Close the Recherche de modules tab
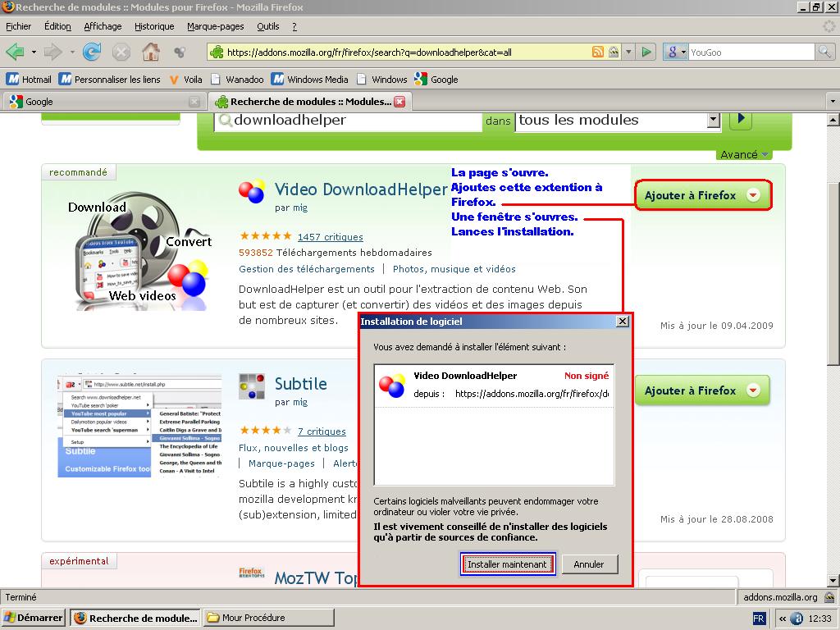 (x=399, y=102)
